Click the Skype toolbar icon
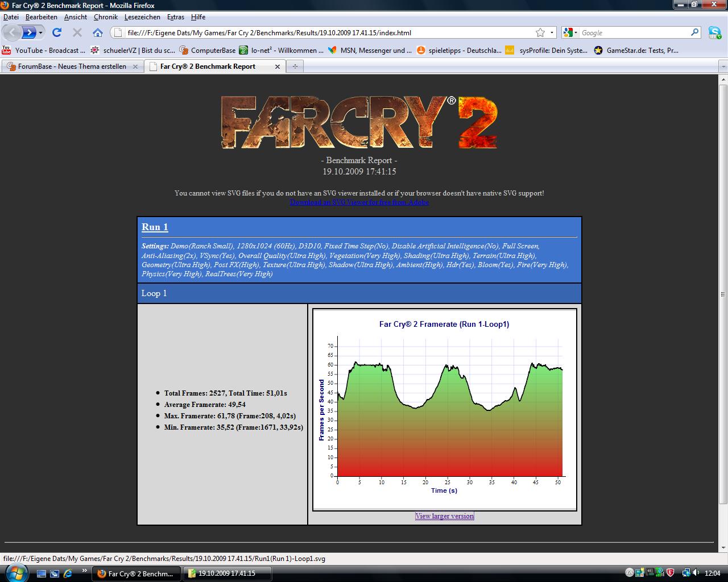This screenshot has width=728, height=582. (715, 32)
